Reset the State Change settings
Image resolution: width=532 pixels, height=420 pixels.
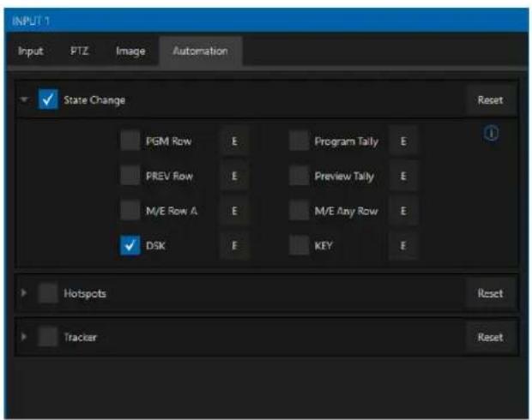(490, 100)
